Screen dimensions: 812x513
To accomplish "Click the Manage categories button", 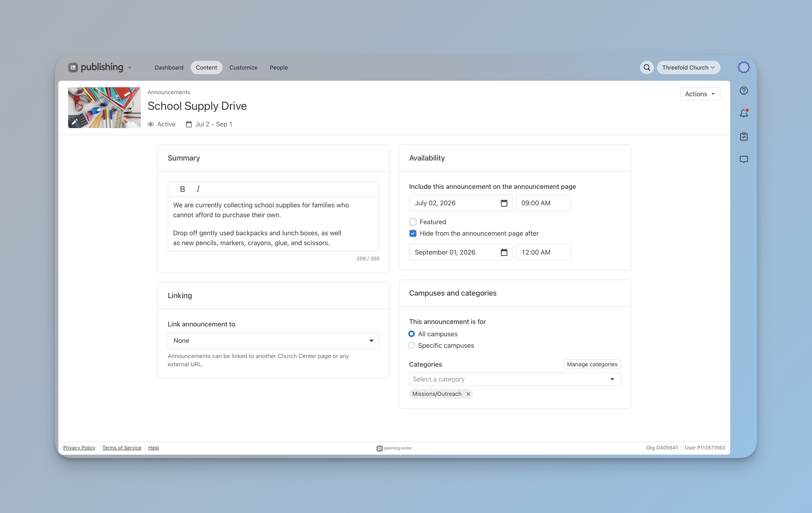I will click(592, 364).
